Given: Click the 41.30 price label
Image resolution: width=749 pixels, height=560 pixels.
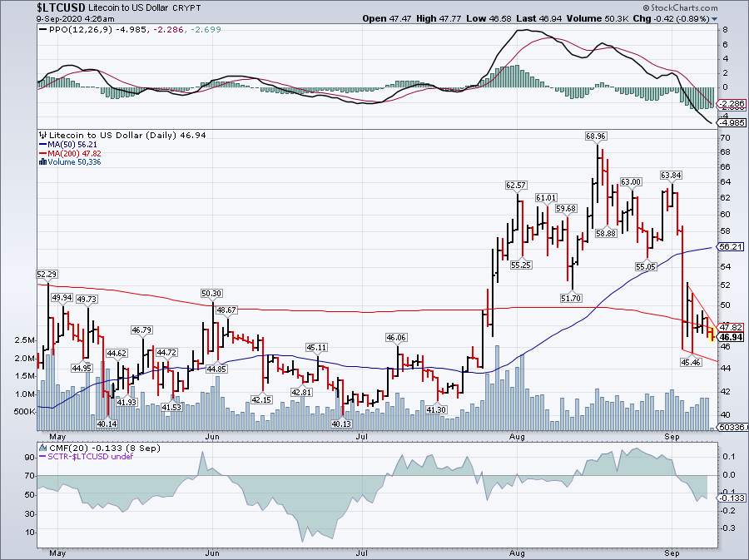Looking at the screenshot, I should click(x=436, y=409).
